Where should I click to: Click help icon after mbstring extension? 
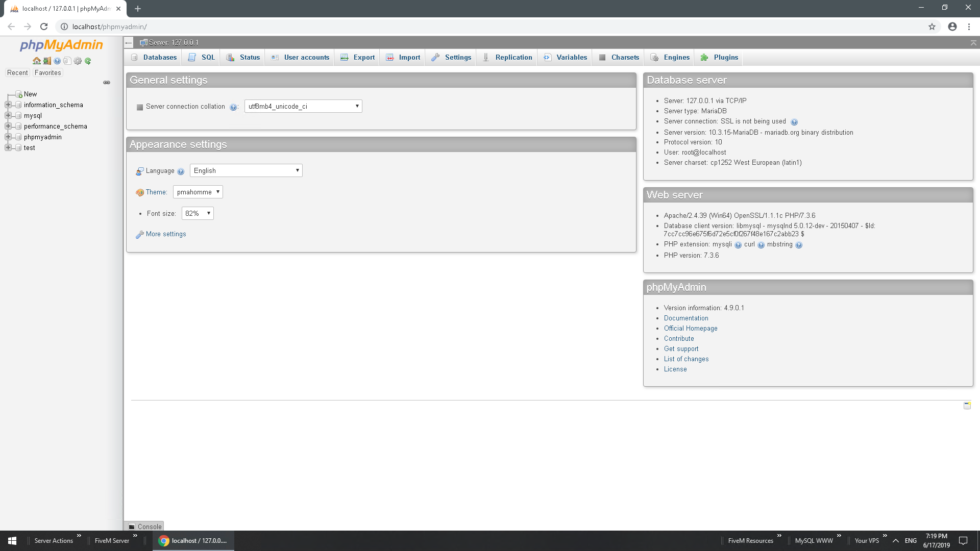pos(799,245)
